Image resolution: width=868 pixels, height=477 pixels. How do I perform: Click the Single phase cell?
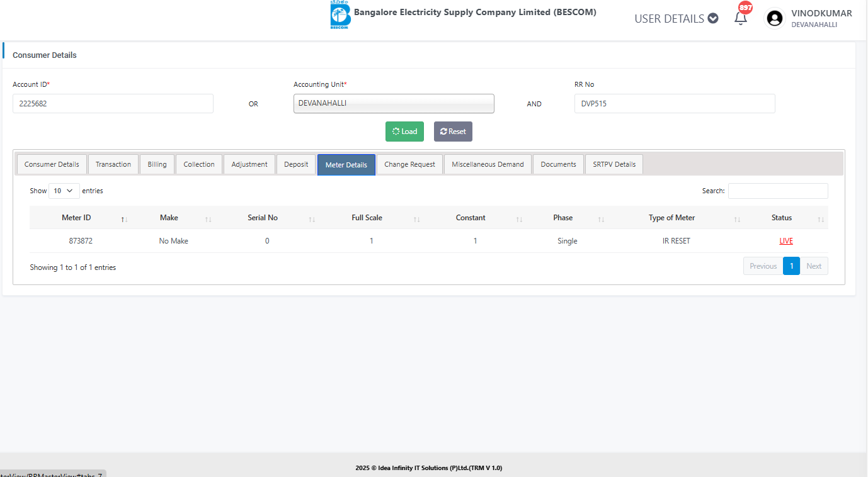[x=568, y=241]
